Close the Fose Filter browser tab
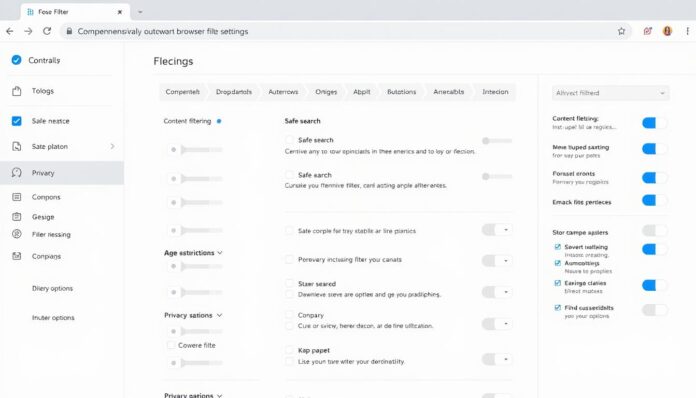 [x=120, y=12]
